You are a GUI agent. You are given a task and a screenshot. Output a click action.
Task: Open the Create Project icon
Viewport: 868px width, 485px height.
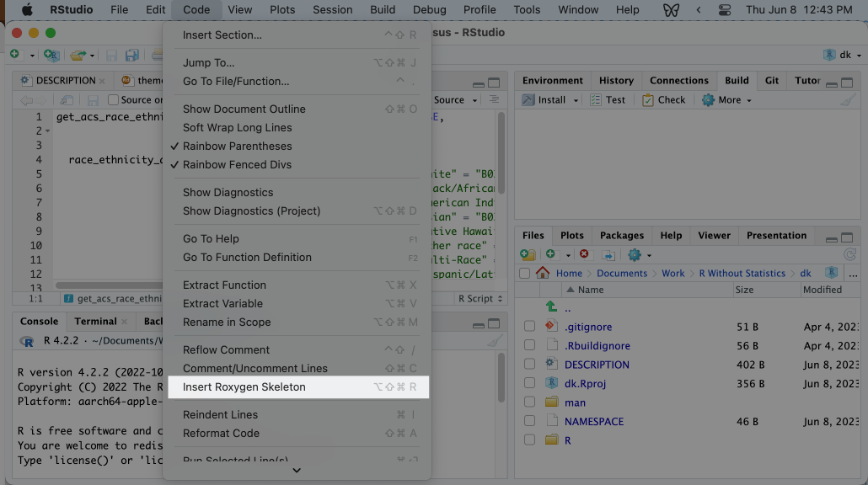pos(51,55)
